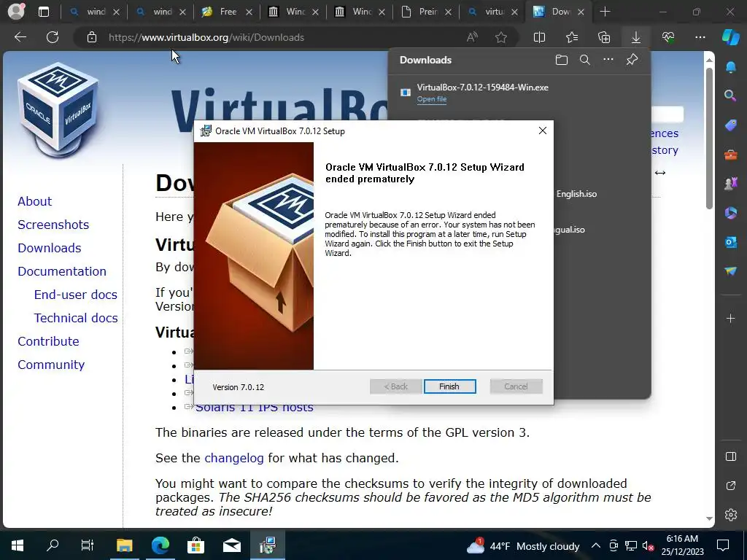Click VirtualBox installer taskbar icon
Screen dimensions: 747x560
[267, 545]
